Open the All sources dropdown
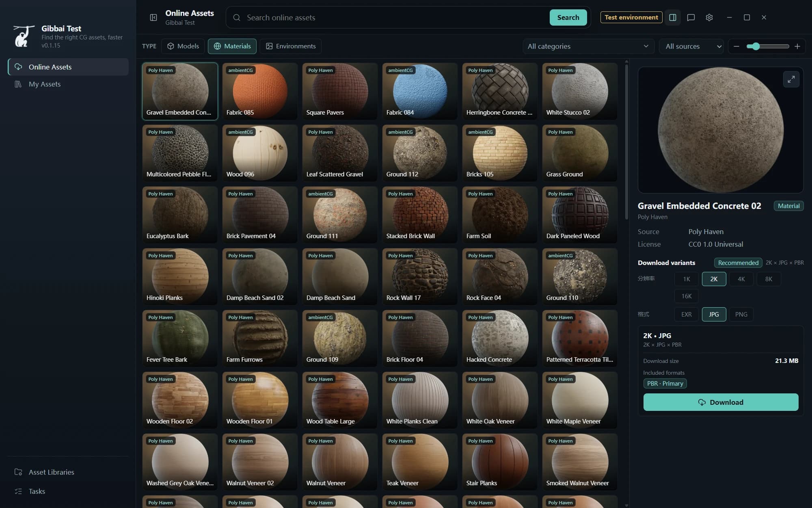Screen dimensions: 812x508 692,46
